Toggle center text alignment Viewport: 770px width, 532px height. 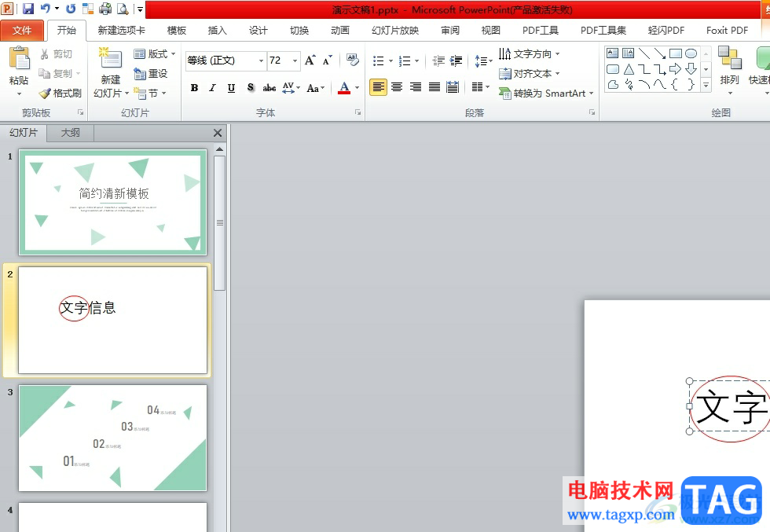point(397,87)
